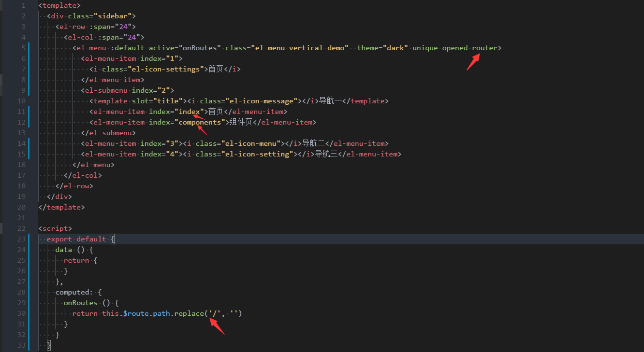Place cursor in :default-active "onRoutes" value
This screenshot has width=644, height=352.
[200, 48]
